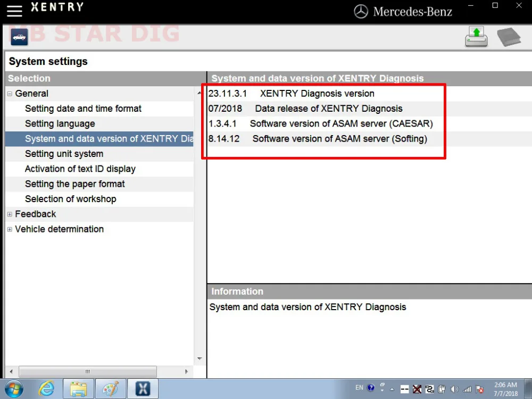This screenshot has height=399, width=532.
Task: Click the Feedback label
Action: coord(36,214)
